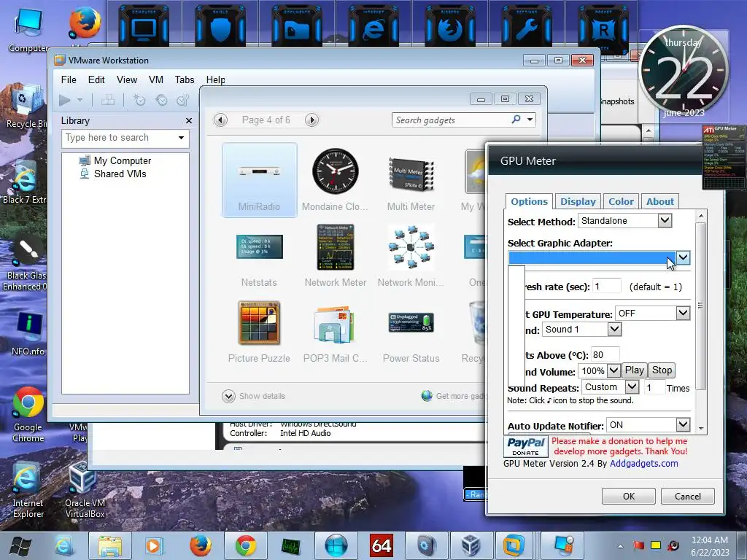Open Google Chrome desktop shortcut

pos(28,414)
